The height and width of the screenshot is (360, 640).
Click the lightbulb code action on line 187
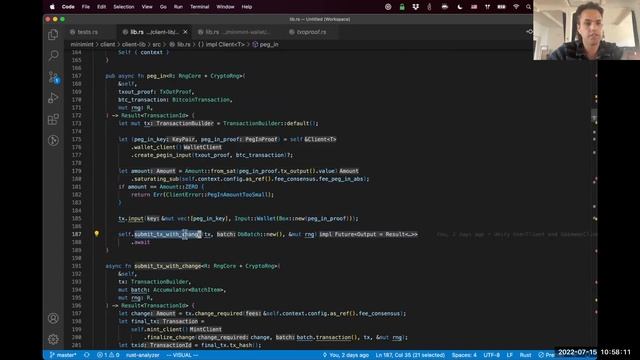[x=97, y=234]
